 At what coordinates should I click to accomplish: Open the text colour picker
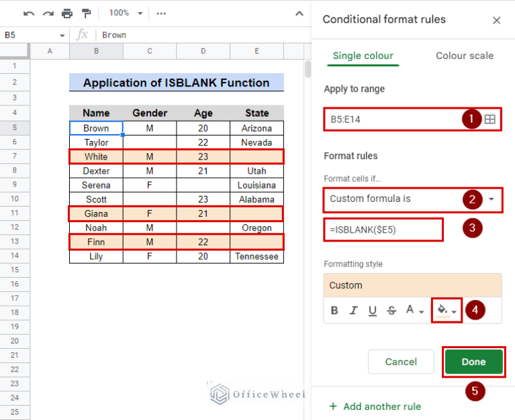414,311
